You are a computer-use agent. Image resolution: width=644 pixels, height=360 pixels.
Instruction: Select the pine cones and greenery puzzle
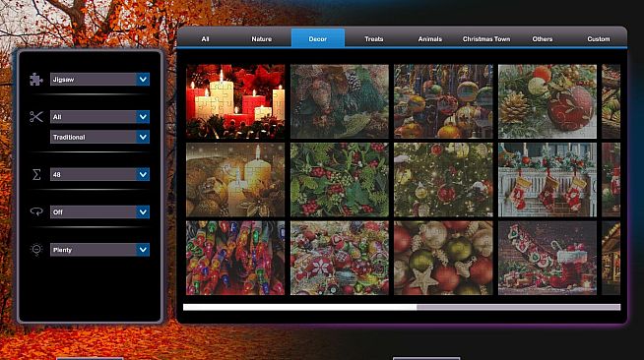[x=340, y=101]
